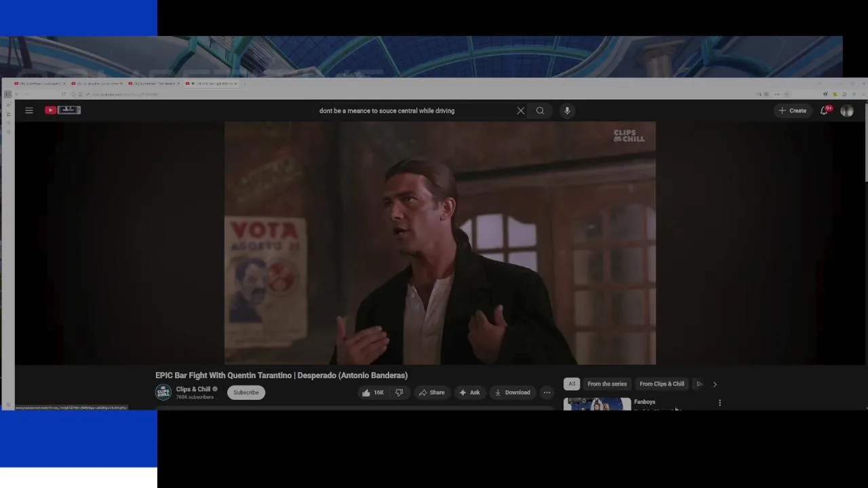Image resolution: width=868 pixels, height=488 pixels.
Task: Switch to the third browser tab
Action: [154, 83]
